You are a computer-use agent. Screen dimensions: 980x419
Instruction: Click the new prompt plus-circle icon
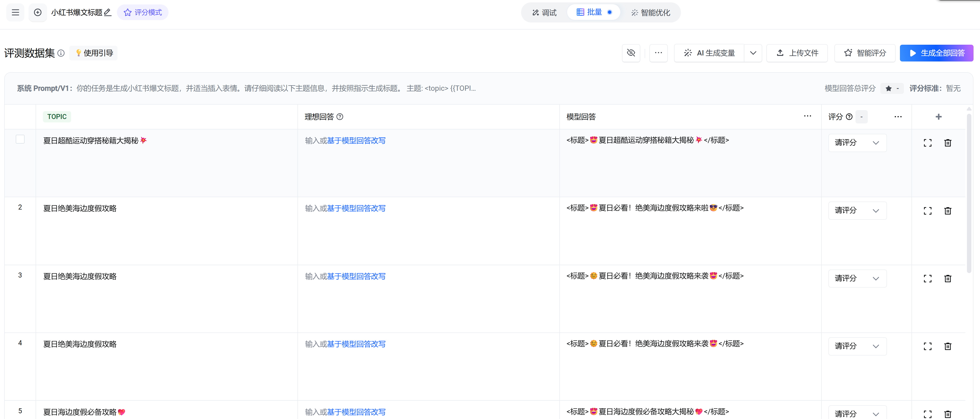tap(38, 13)
